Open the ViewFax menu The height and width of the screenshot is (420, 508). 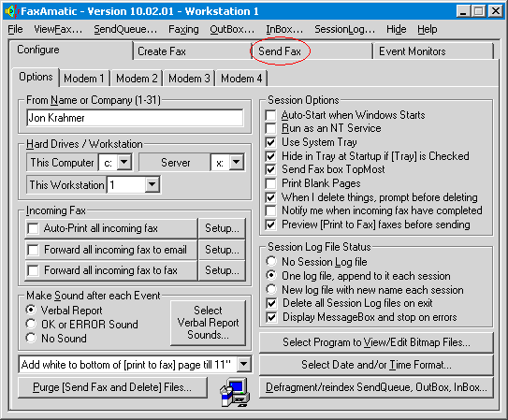point(58,29)
